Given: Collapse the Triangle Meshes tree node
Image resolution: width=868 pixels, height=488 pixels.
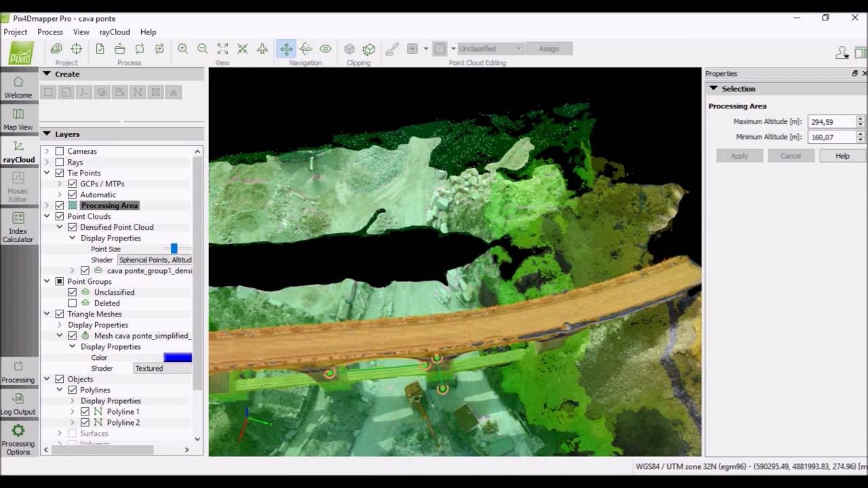Looking at the screenshot, I should (x=47, y=314).
